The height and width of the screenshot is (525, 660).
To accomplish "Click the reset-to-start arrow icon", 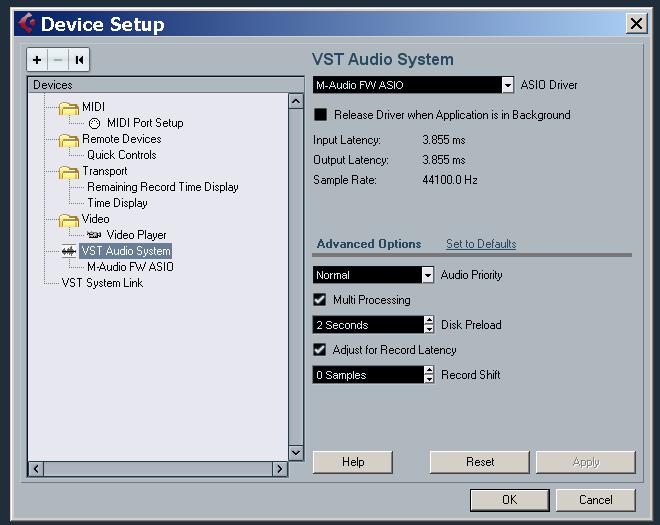I will 79,61.
